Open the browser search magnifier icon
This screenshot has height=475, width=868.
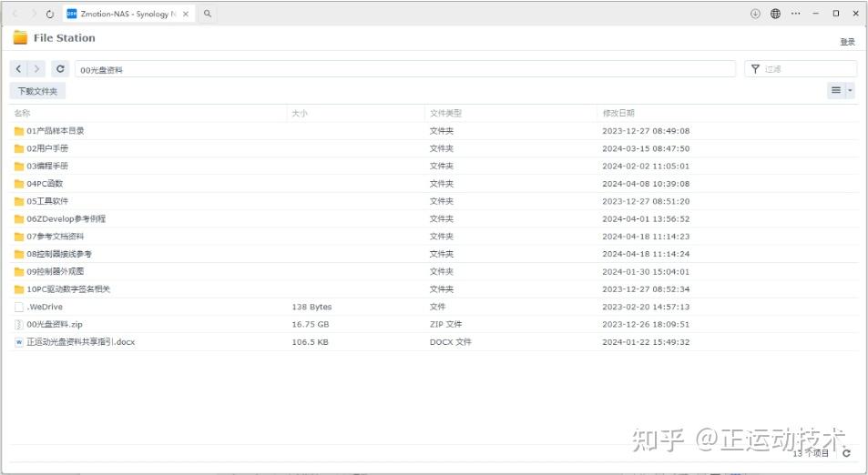(208, 14)
